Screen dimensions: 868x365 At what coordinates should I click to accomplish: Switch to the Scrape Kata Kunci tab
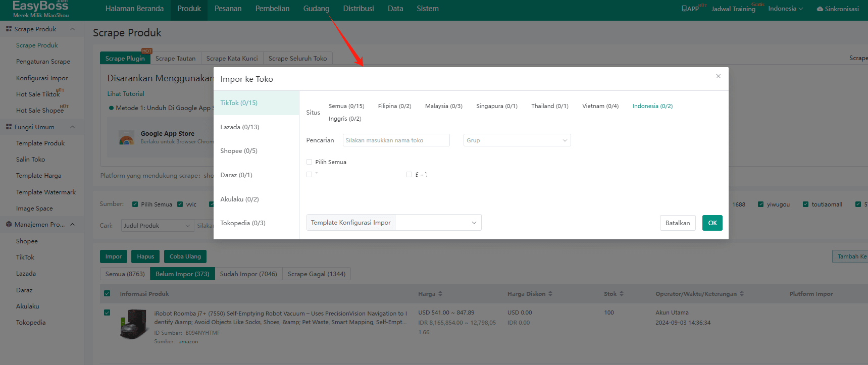232,59
